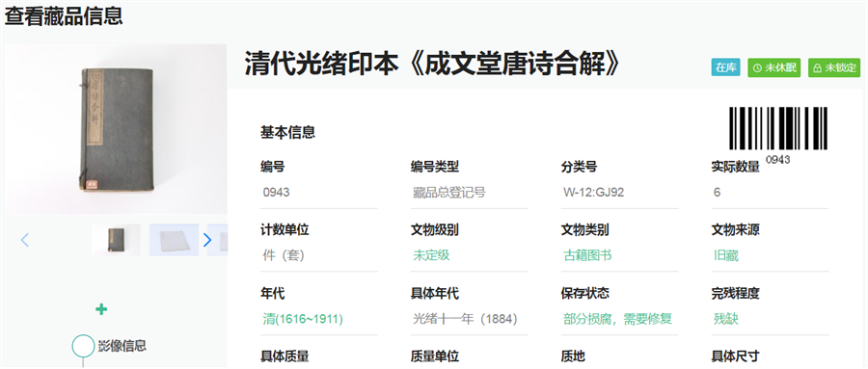Click the 具体年代 field 光绪十一年
Screen dimensions: 868x369
pos(469,319)
